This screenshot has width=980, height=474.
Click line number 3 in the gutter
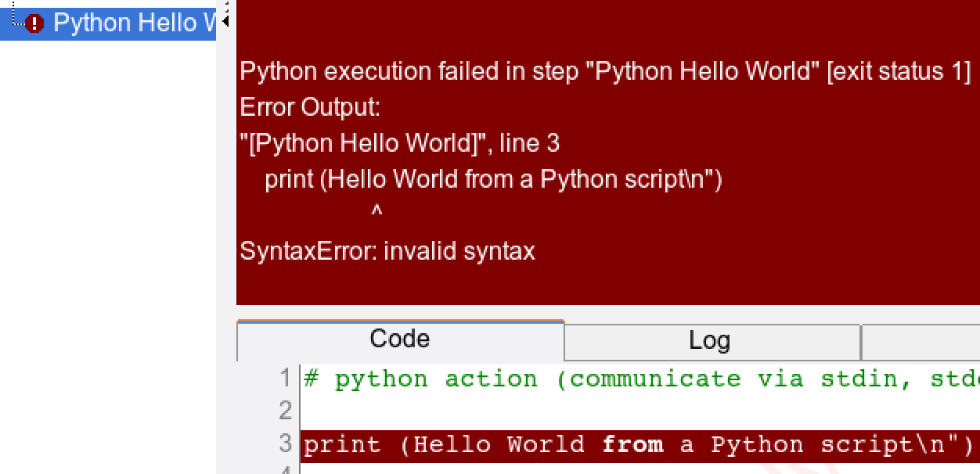pos(286,444)
